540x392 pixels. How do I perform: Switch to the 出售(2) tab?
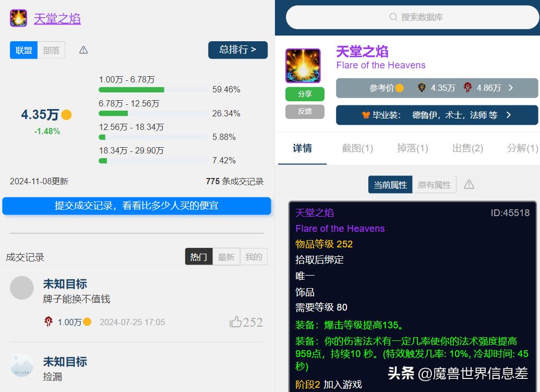click(x=467, y=148)
